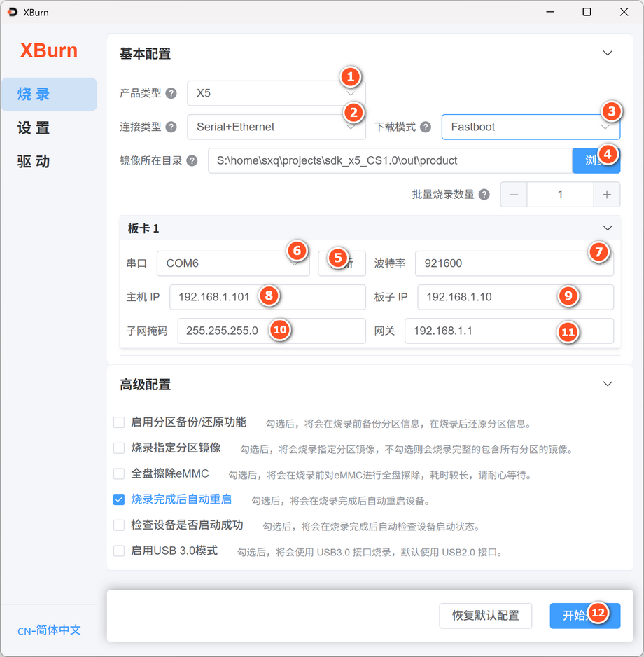Click the XBurn title bar app icon
Viewport: 644px width, 657px height.
(13, 12)
